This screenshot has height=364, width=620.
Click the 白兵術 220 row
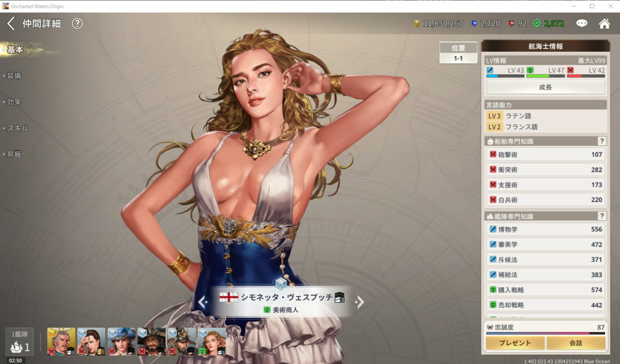546,200
